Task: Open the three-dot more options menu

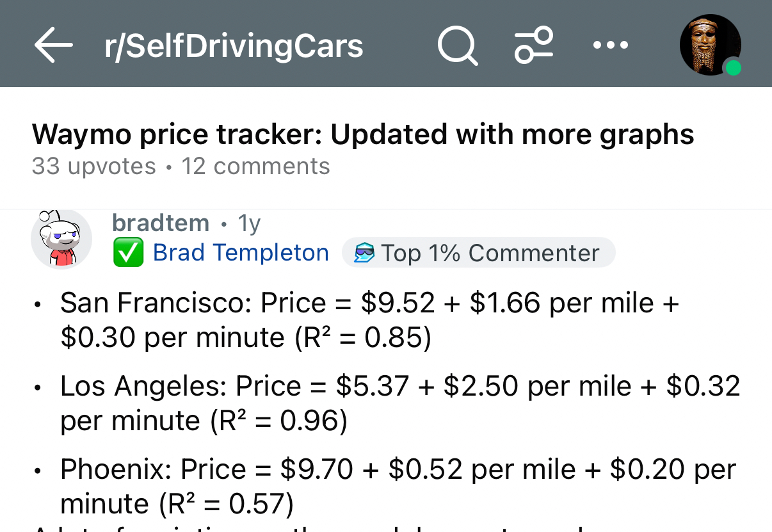Action: pyautogui.click(x=610, y=45)
